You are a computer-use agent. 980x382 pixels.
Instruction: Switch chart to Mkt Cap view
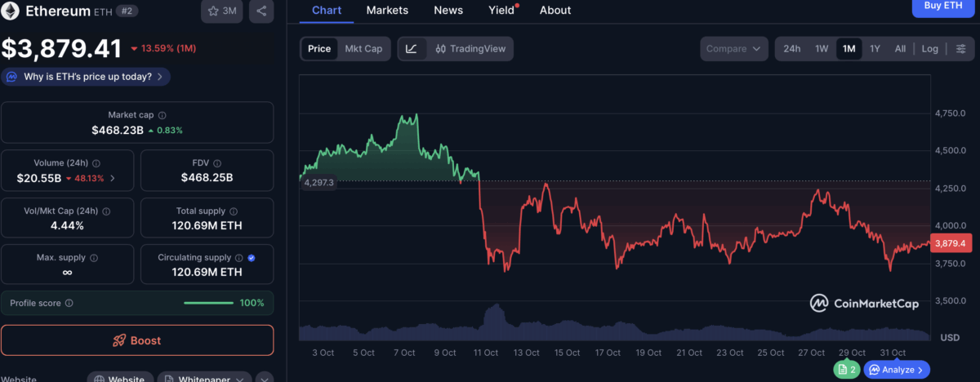click(x=363, y=49)
